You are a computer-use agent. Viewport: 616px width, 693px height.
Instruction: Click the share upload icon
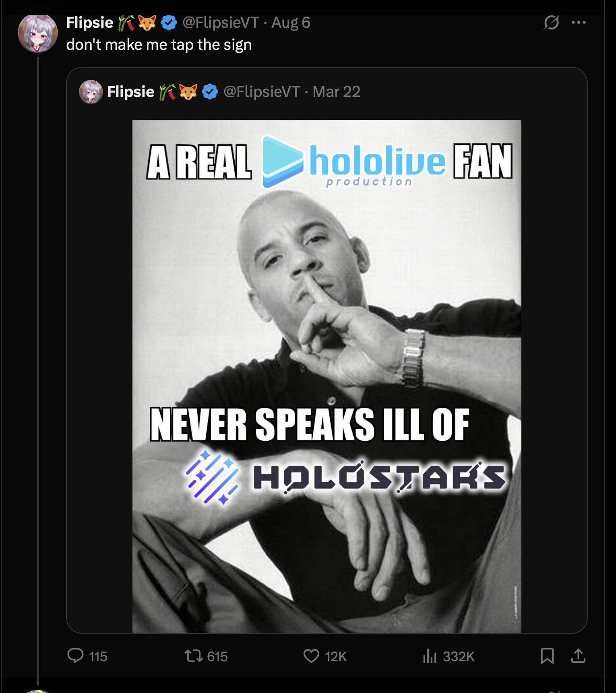tap(578, 656)
